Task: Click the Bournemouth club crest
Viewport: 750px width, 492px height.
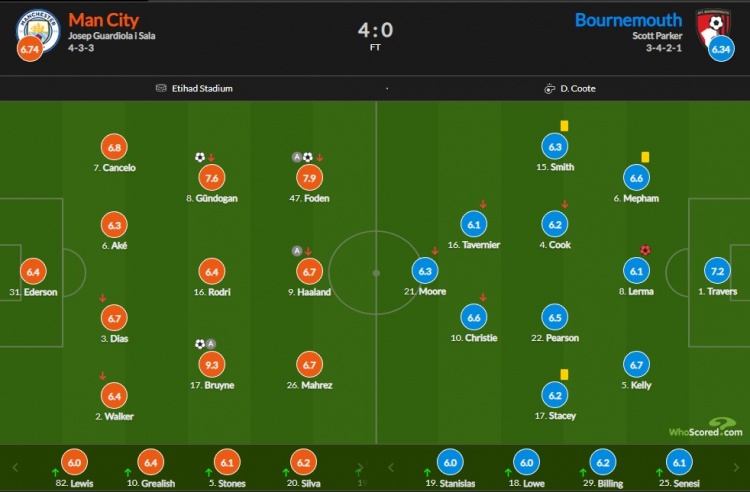Action: 713,27
